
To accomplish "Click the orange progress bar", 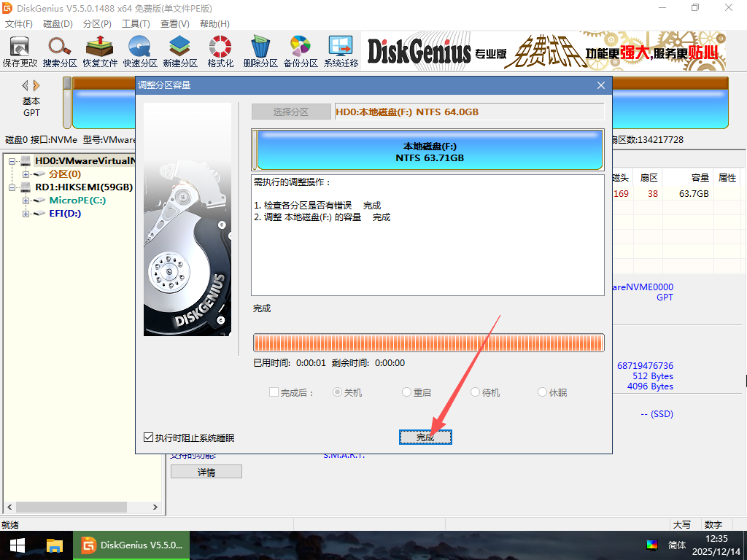I will click(x=428, y=343).
